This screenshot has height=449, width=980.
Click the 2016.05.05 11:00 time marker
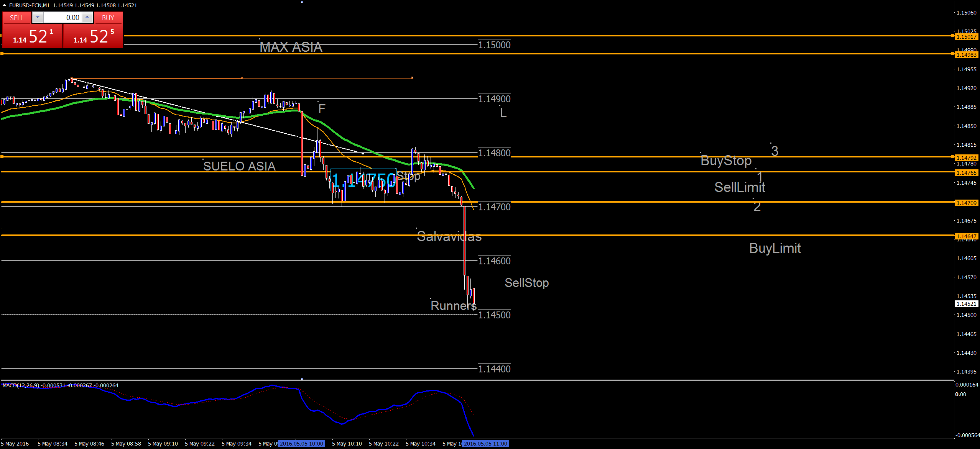tap(485, 444)
